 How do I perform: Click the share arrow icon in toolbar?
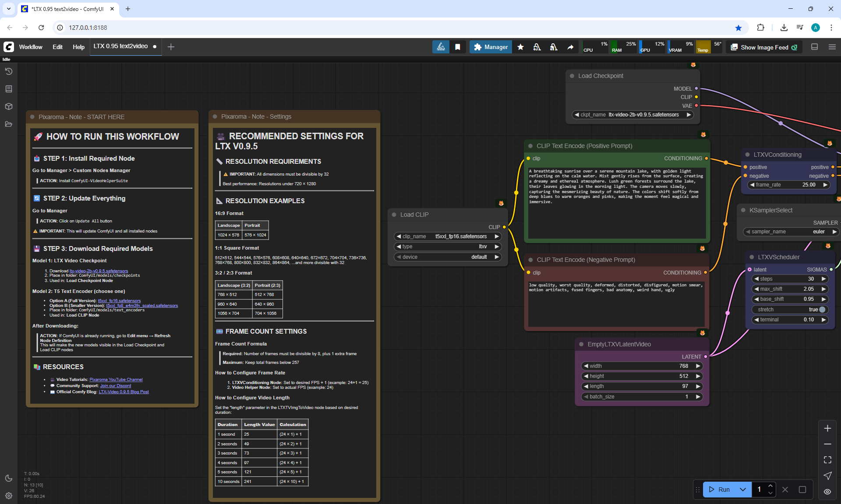tap(570, 47)
